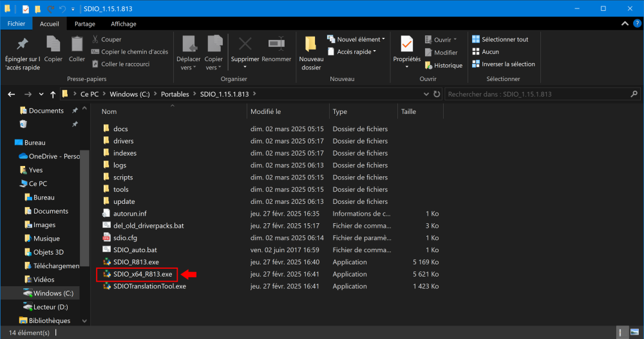Open the Fichier menu
The image size is (644, 339).
click(16, 24)
